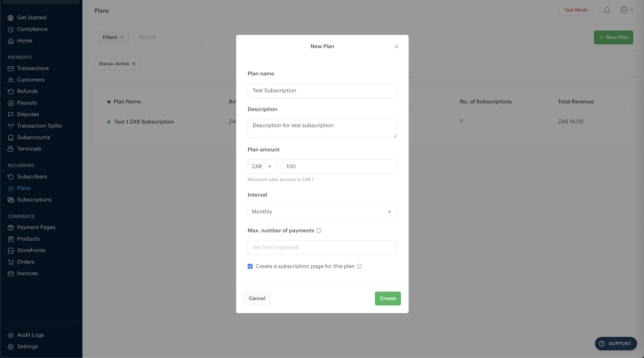Navigate to Transactions in the sidebar
This screenshot has height=358, width=644.
click(33, 68)
